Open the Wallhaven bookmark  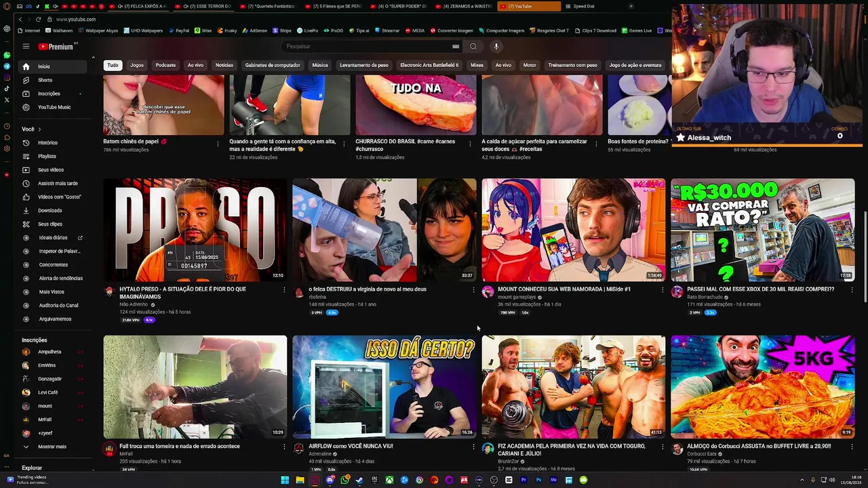click(x=60, y=30)
